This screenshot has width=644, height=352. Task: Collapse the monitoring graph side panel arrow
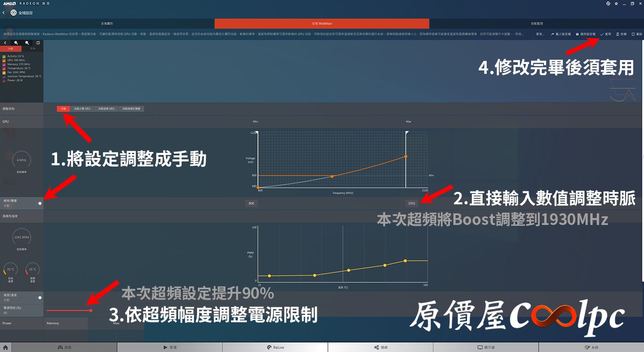(x=5, y=43)
